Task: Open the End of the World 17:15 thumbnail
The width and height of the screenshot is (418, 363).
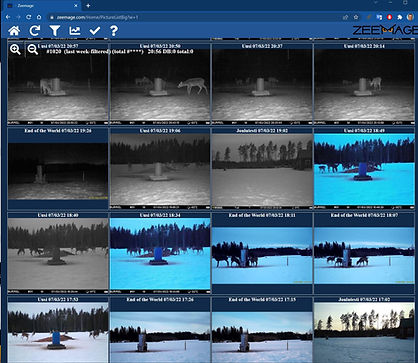Action: (262, 337)
